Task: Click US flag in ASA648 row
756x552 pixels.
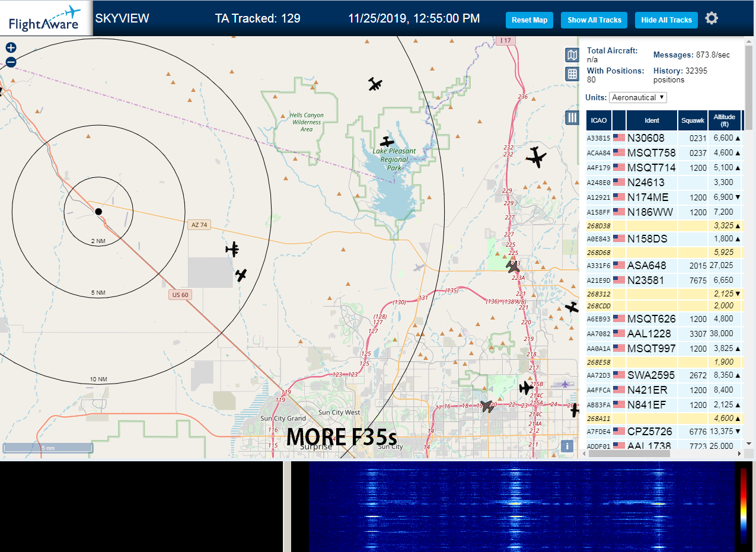Action: [619, 265]
